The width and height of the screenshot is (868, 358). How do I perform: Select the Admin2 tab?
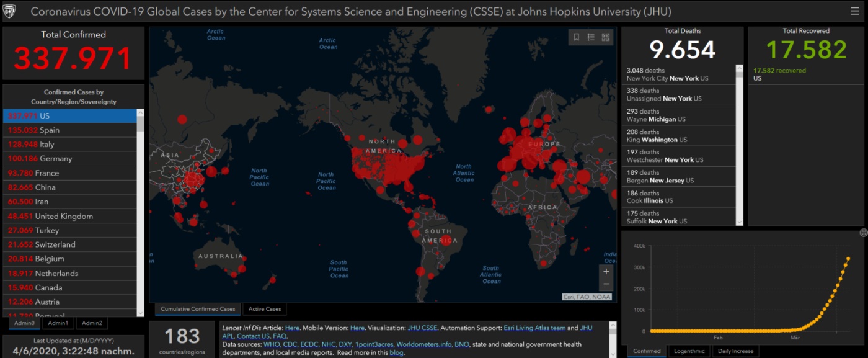(x=92, y=323)
